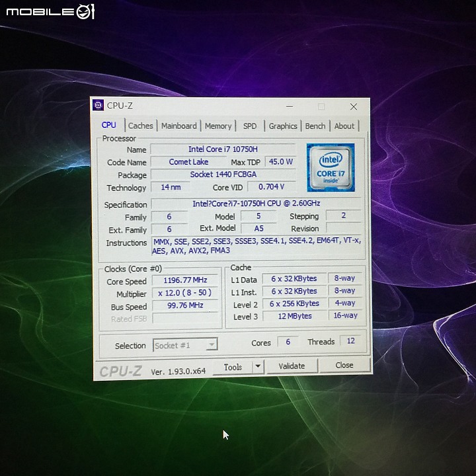Viewport: 476px width, 476px height.
Task: Click the Stepping value 2
Action: tap(344, 216)
